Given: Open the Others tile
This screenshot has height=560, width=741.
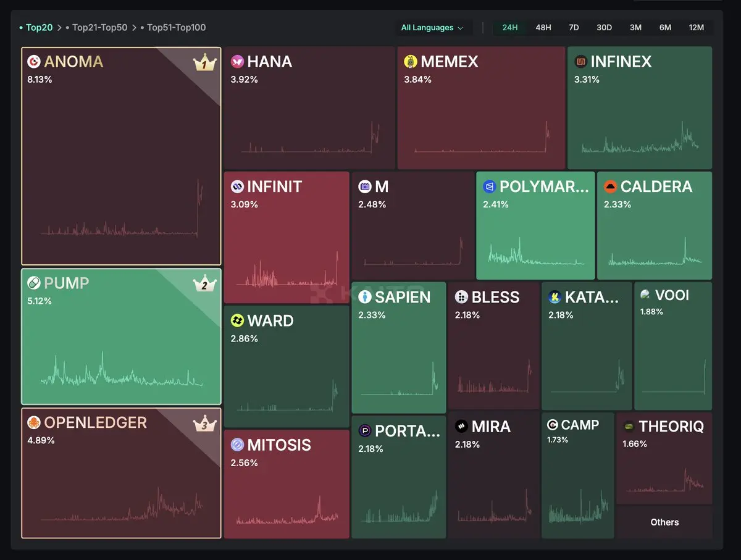Looking at the screenshot, I should [664, 522].
